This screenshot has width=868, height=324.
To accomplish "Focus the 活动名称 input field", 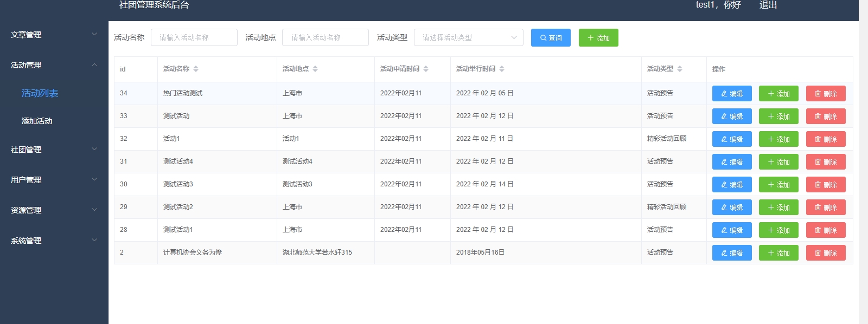I will click(194, 37).
